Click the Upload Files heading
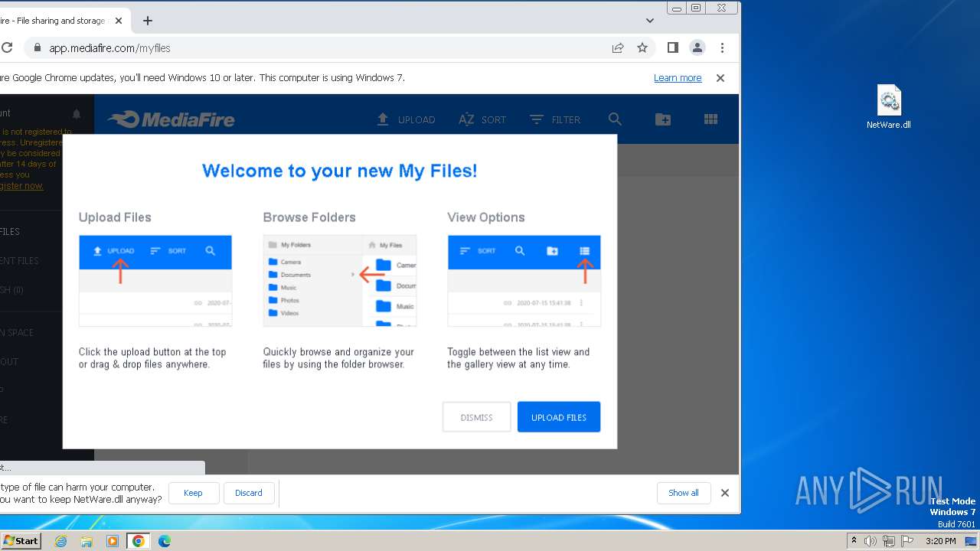Viewport: 980px width, 551px height. [x=115, y=217]
